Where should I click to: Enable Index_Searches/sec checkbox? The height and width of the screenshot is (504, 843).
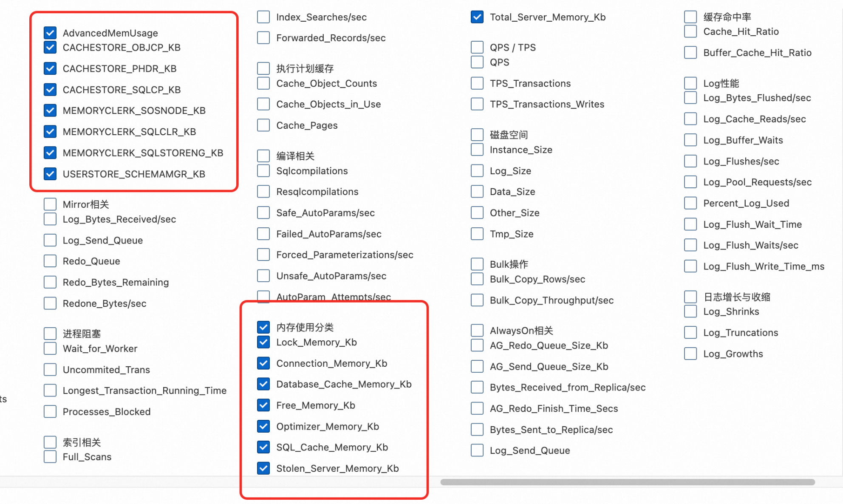[263, 17]
